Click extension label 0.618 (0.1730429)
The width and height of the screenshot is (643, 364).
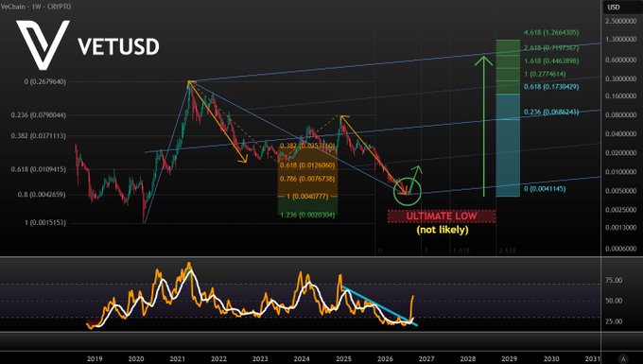(551, 87)
